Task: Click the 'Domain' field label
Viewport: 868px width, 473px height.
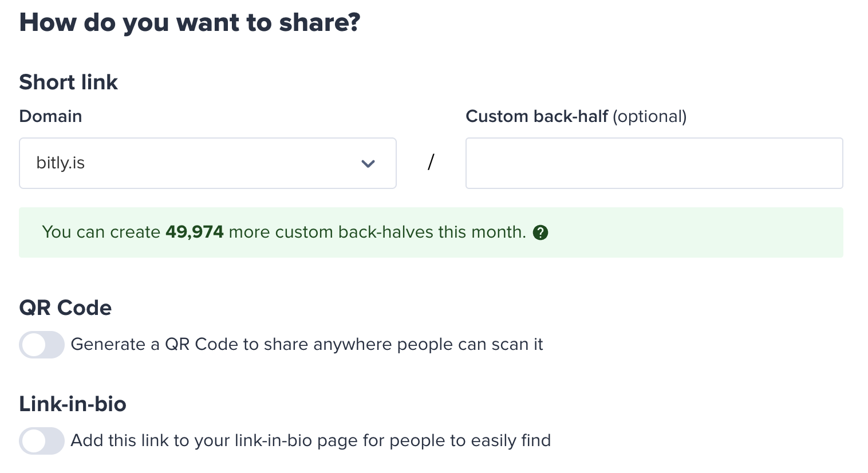Action: point(50,116)
